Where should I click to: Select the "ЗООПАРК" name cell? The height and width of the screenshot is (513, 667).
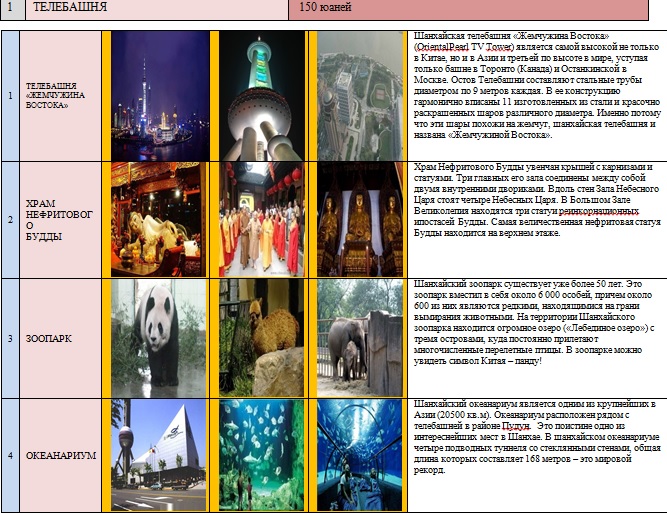[x=48, y=339]
